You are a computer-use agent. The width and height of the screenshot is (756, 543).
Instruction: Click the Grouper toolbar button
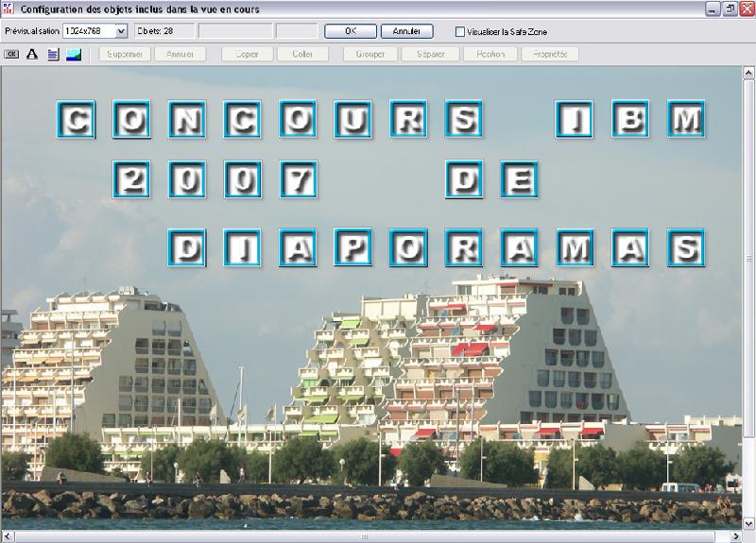pyautogui.click(x=370, y=54)
